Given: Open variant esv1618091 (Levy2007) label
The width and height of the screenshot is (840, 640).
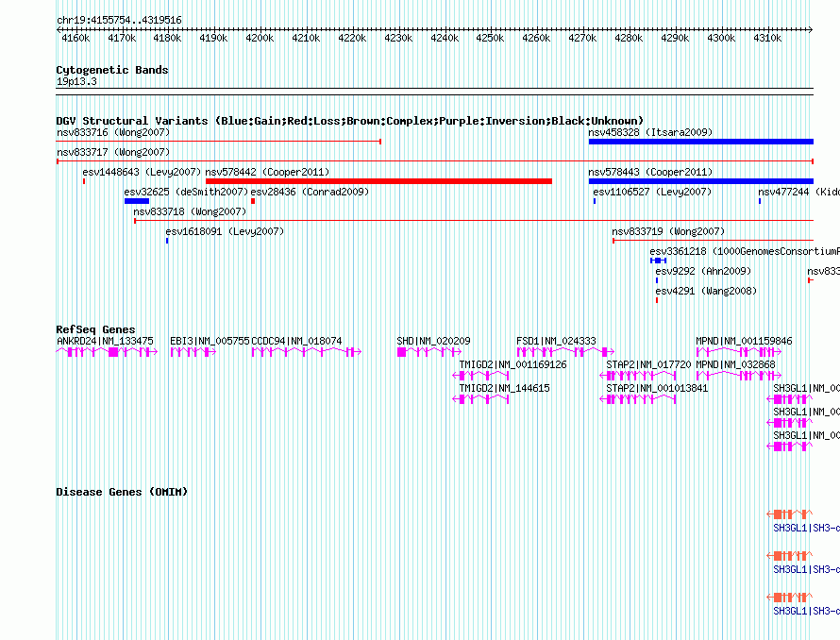Looking at the screenshot, I should tap(225, 231).
